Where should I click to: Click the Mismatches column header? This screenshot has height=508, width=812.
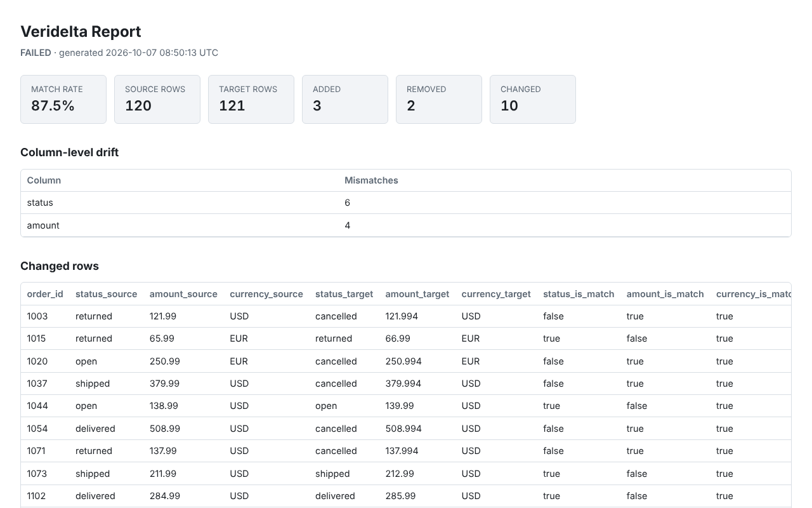pos(371,180)
